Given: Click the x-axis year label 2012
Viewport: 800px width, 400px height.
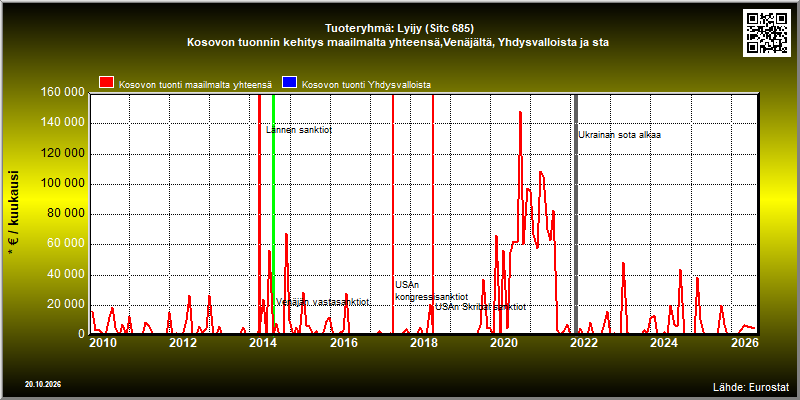Looking at the screenshot, I should pyautogui.click(x=183, y=343).
